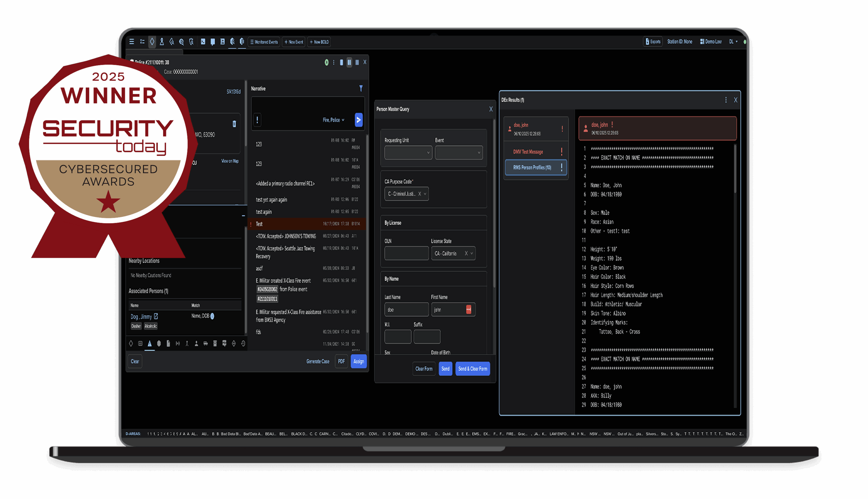Open the person tab icon in event footer
This screenshot has height=499, width=868.
click(x=196, y=343)
